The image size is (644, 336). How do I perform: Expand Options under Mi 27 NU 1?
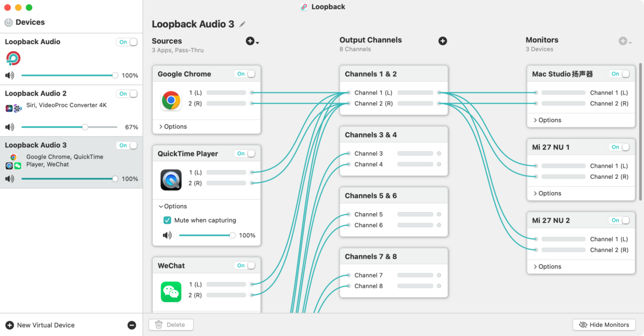547,193
